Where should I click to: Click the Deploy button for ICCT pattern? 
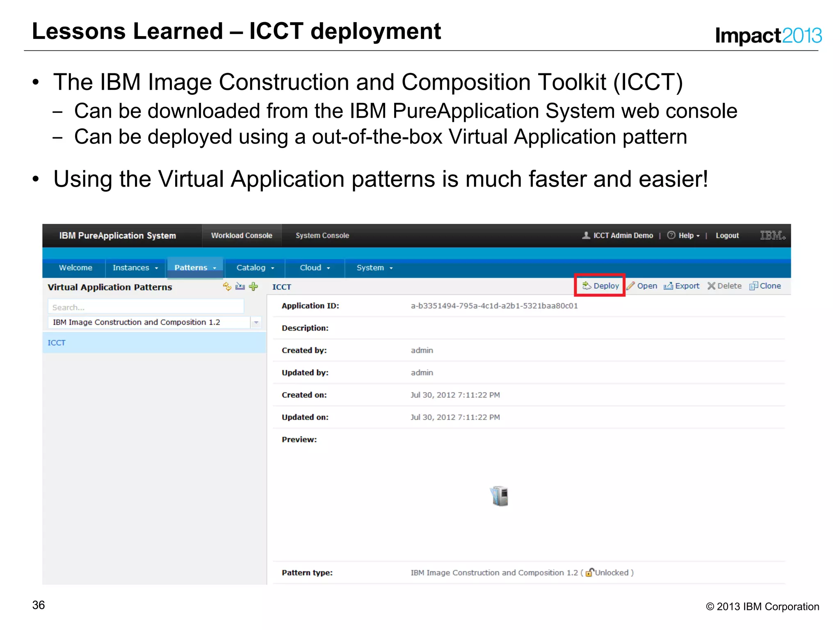pos(601,286)
